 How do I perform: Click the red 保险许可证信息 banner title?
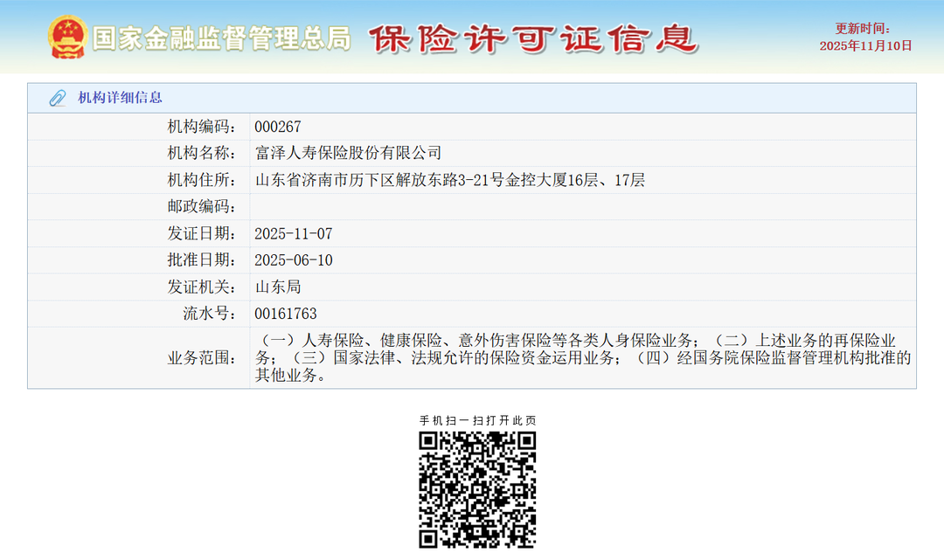tap(532, 38)
